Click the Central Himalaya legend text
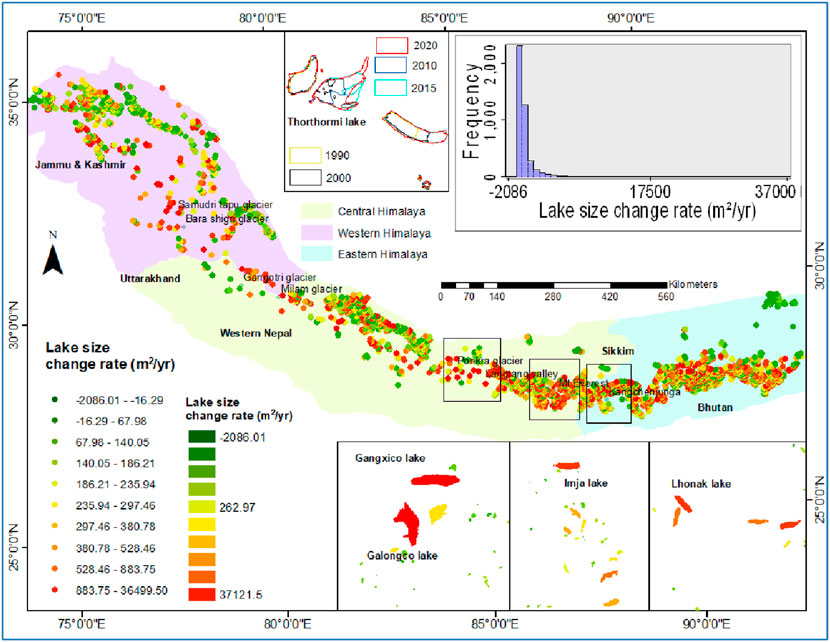Image resolution: width=830 pixels, height=642 pixels. (382, 211)
